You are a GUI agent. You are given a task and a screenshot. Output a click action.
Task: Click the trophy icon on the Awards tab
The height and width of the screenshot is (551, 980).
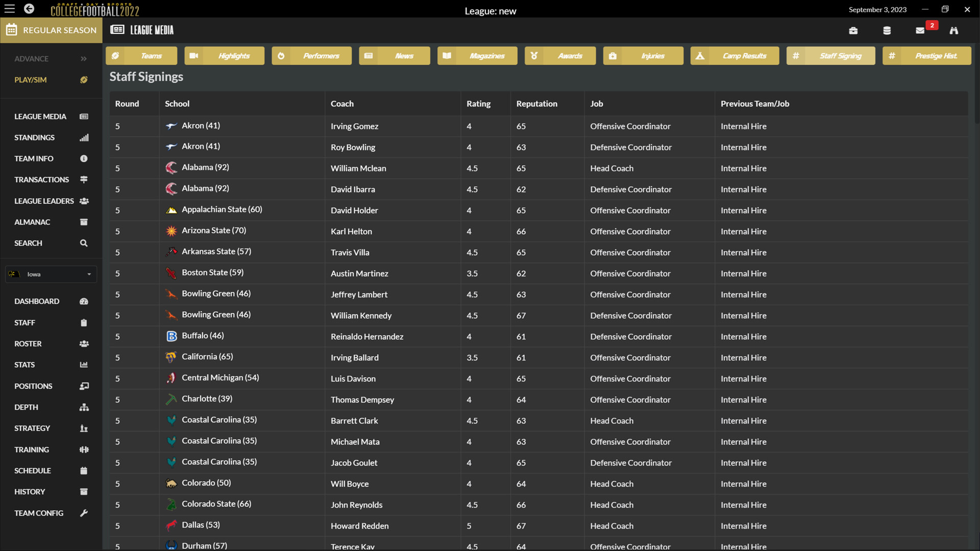pos(534,56)
